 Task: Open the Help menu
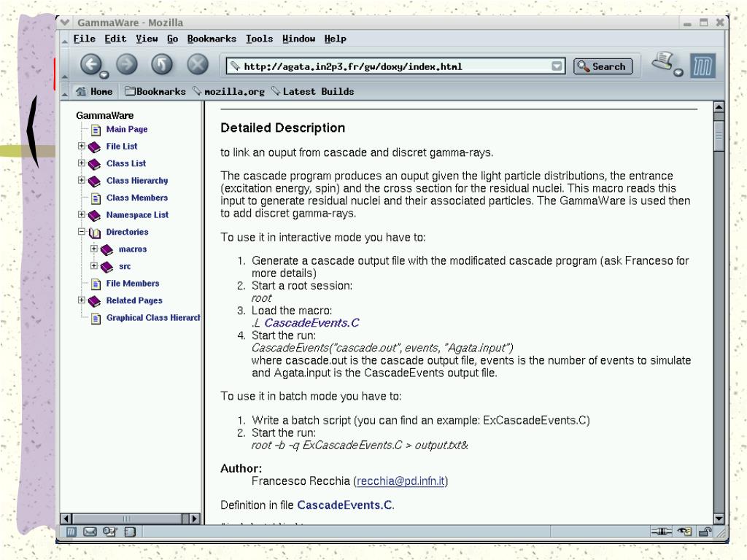click(336, 39)
